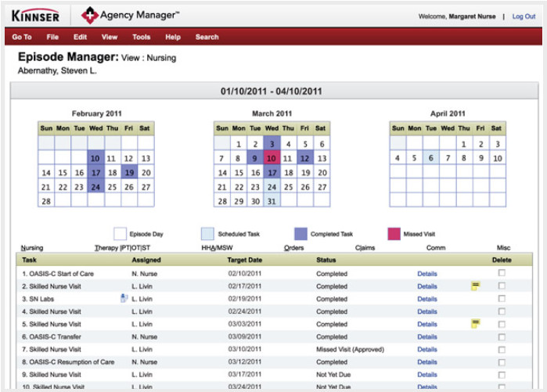Image resolution: width=547 pixels, height=392 pixels.
Task: Select February 19 completed task day
Action: point(129,172)
